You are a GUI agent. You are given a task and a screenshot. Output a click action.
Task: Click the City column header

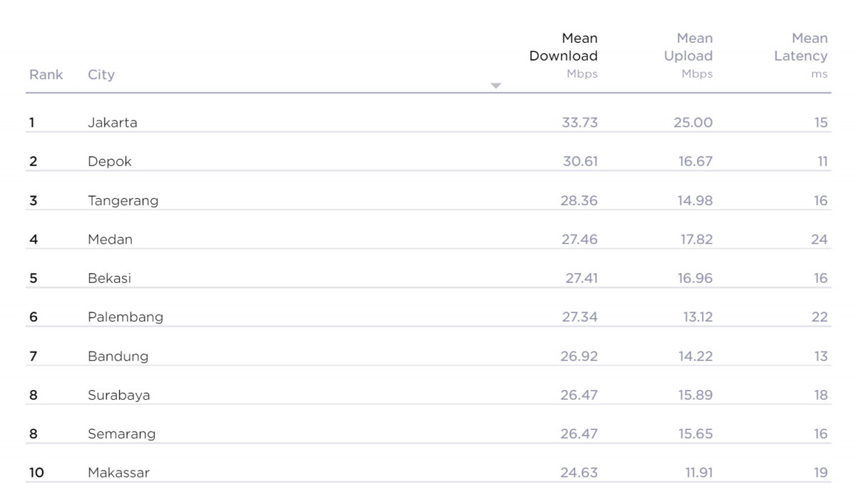tap(101, 75)
